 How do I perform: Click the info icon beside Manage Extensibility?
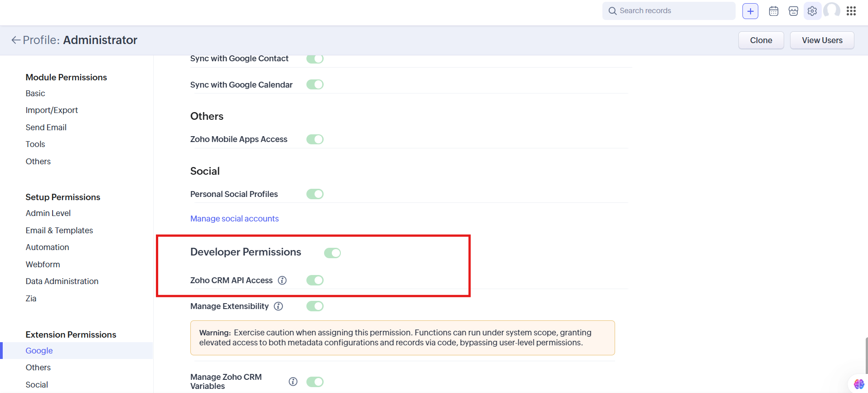[x=278, y=306]
